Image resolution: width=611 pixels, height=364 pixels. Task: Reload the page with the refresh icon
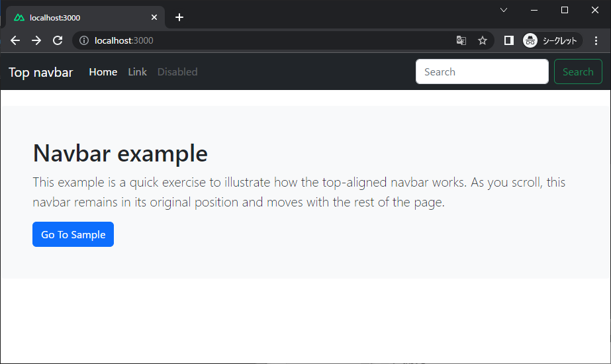[58, 40]
